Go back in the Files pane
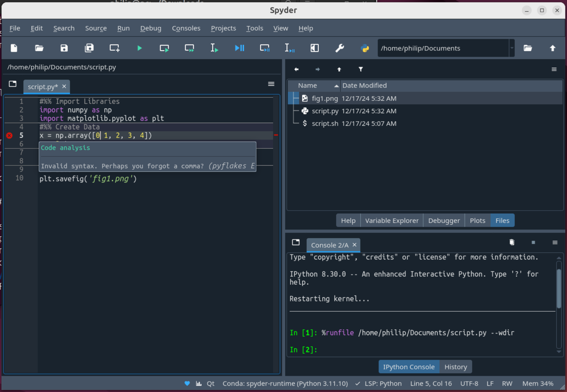This screenshot has height=392, width=567. [x=296, y=69]
